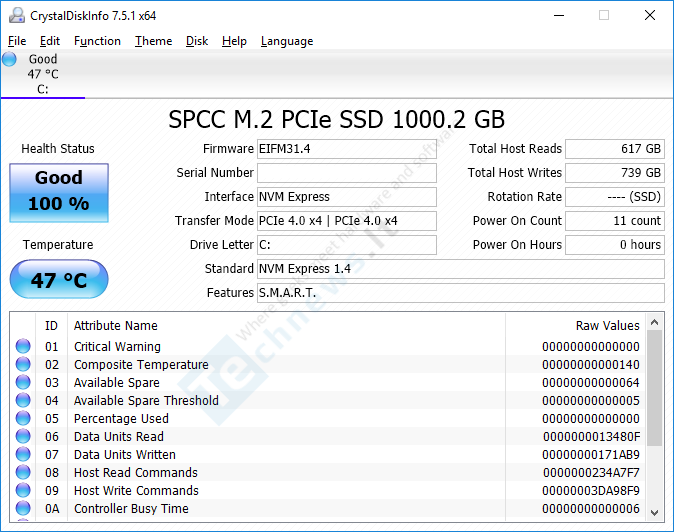Click the Attribute Name column header
The image size is (674, 532).
coord(286,325)
